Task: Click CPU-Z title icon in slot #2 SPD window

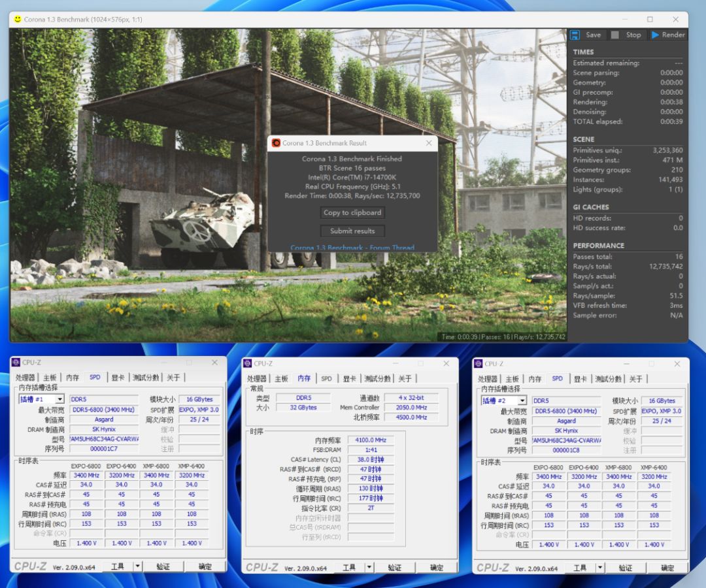Action: click(478, 363)
